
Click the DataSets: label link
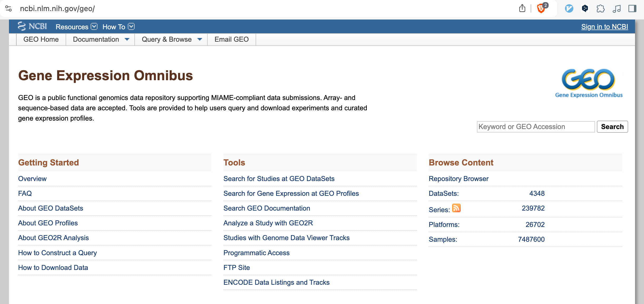point(444,193)
